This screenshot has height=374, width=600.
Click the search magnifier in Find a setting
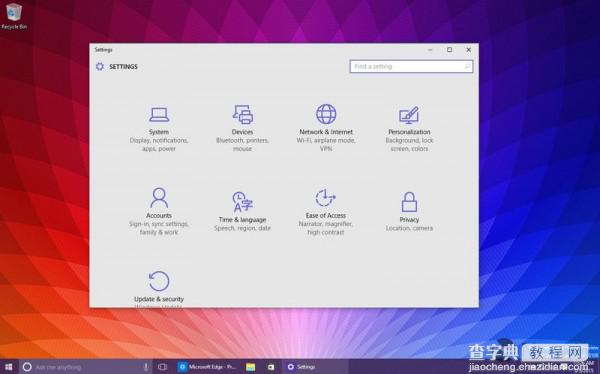(467, 67)
